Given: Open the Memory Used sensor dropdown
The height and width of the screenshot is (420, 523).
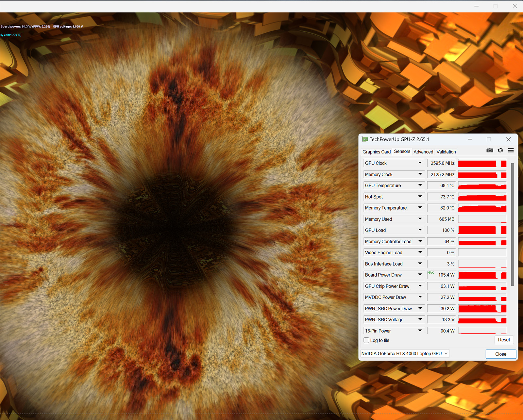Looking at the screenshot, I should coord(420,219).
